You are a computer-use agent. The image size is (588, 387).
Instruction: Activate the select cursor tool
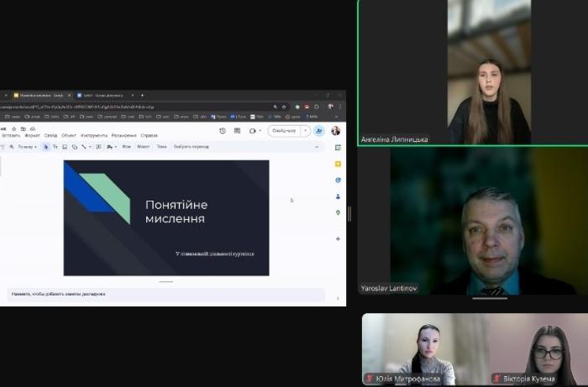[x=46, y=147]
